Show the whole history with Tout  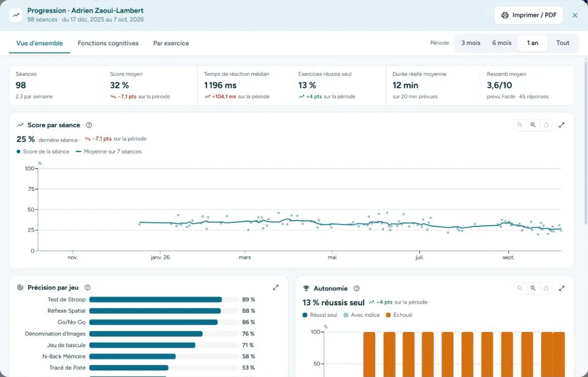[563, 43]
